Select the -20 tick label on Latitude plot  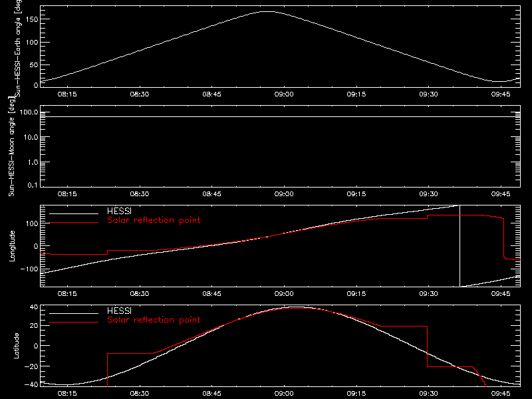[31, 367]
